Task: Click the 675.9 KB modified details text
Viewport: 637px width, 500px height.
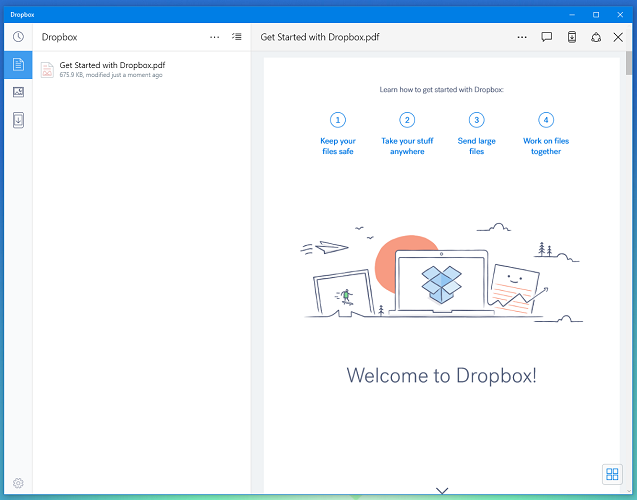Action: 111,75
